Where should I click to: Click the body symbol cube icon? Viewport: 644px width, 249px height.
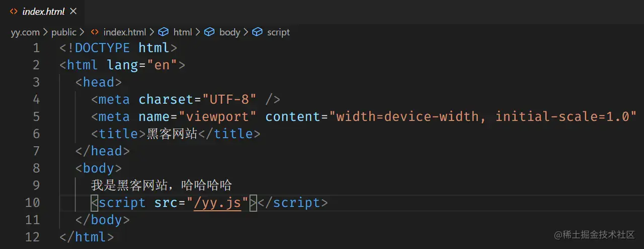[x=209, y=32]
